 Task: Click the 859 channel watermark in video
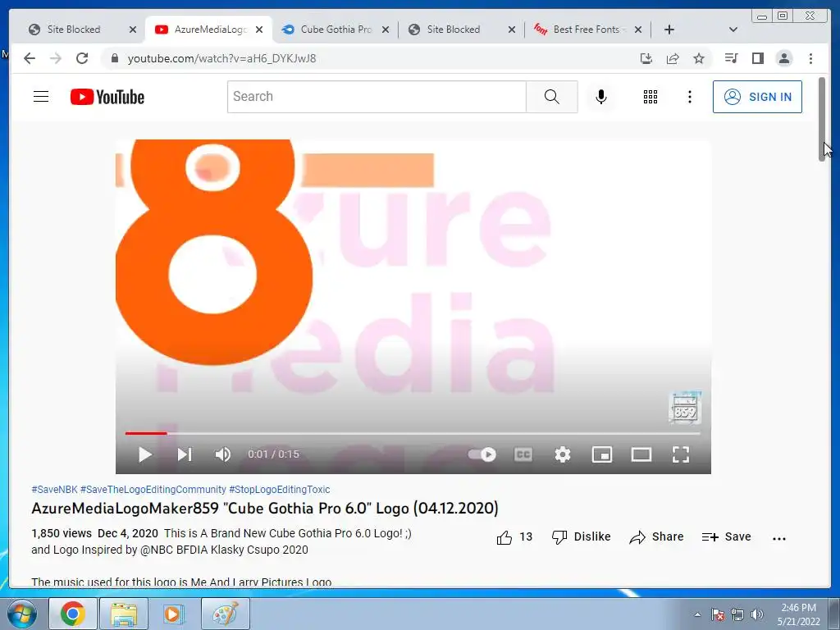[x=685, y=408]
